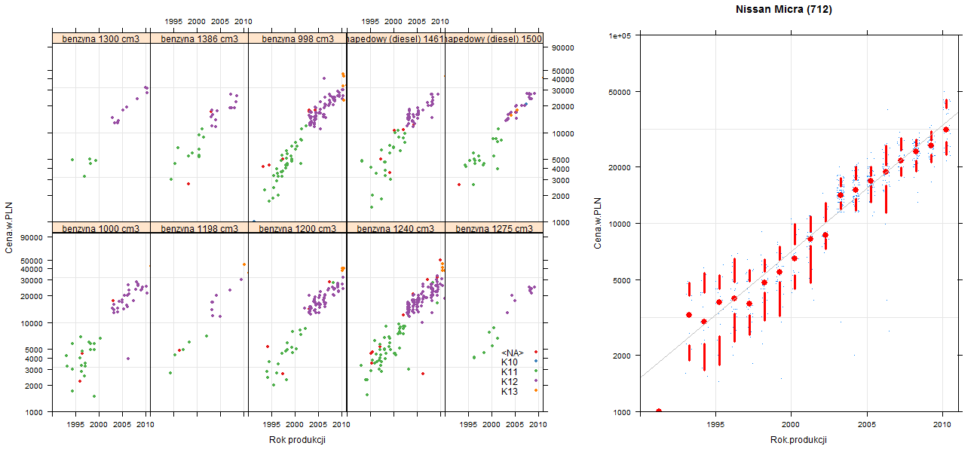
Task: Select the "benzyna 1275 cm3" panel header
Action: pos(493,228)
